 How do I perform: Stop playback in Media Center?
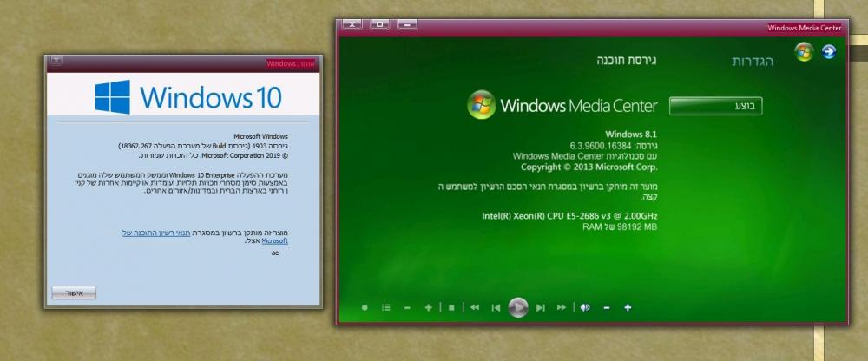(451, 308)
